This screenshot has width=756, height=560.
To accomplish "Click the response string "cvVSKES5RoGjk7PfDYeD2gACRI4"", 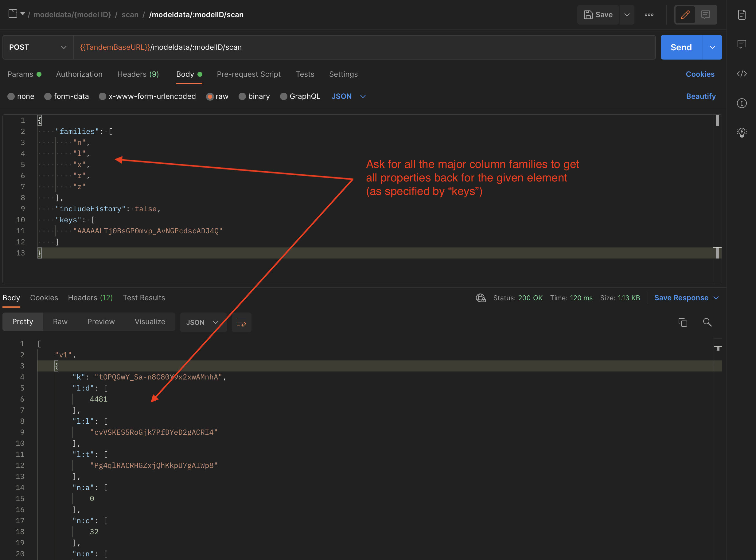I will pos(154,432).
